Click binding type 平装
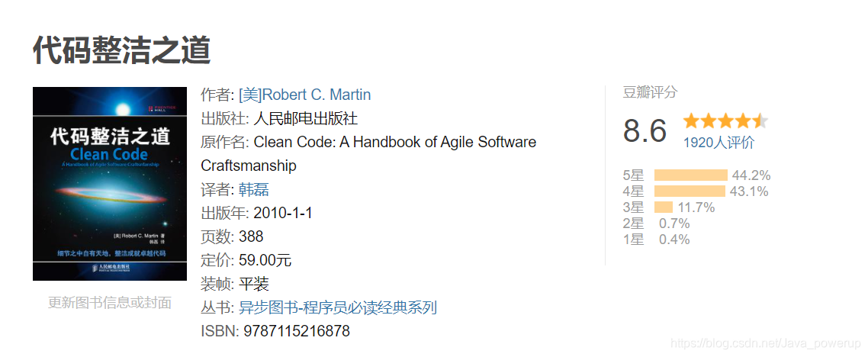 point(253,284)
